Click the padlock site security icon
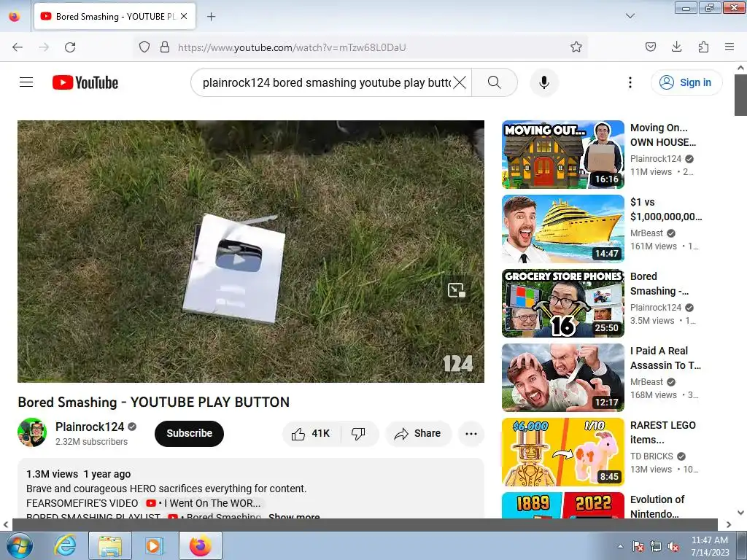The height and width of the screenshot is (560, 747). coord(165,47)
